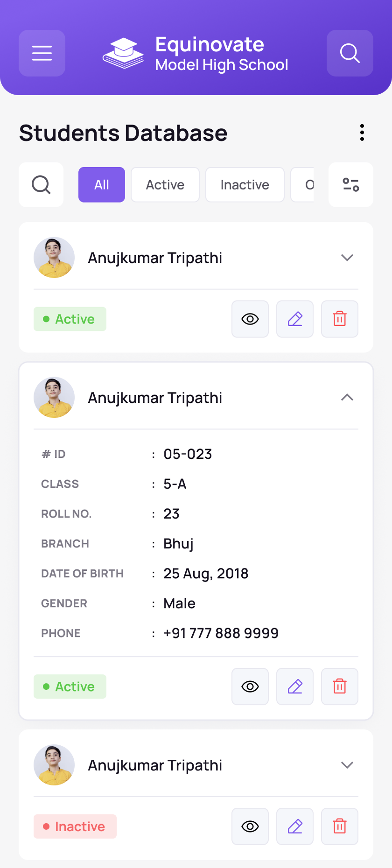The image size is (392, 868).
Task: View the expanded student's profile via eye icon
Action: click(x=250, y=686)
